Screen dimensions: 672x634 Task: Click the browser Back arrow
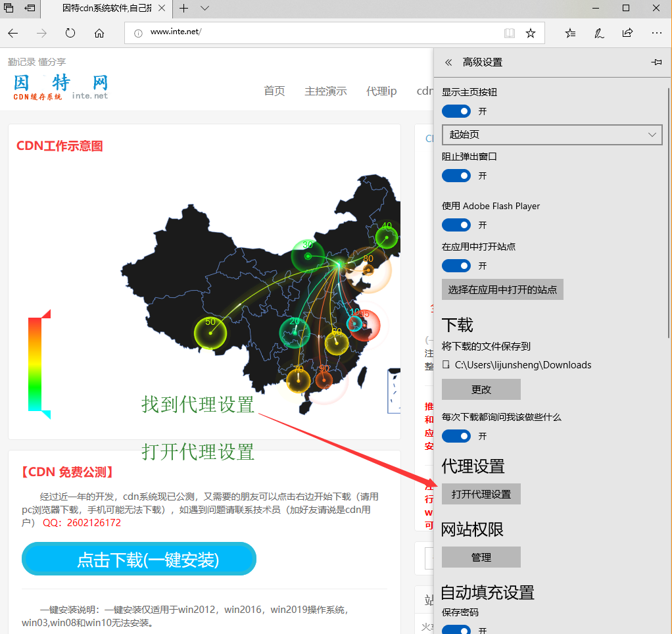(13, 33)
